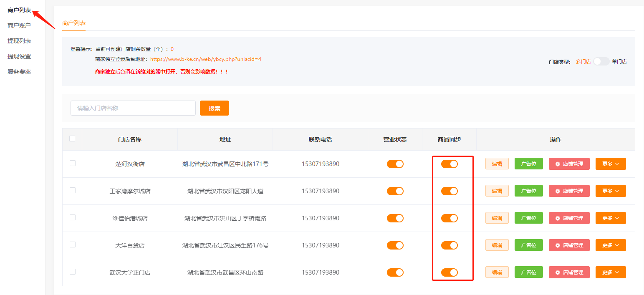
Task: Disable 商品同步 for 王家湾摩尔城店
Action: coord(449,191)
